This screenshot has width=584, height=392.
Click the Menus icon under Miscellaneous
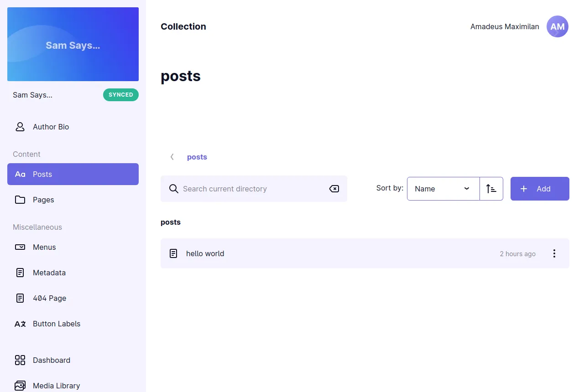(x=20, y=247)
